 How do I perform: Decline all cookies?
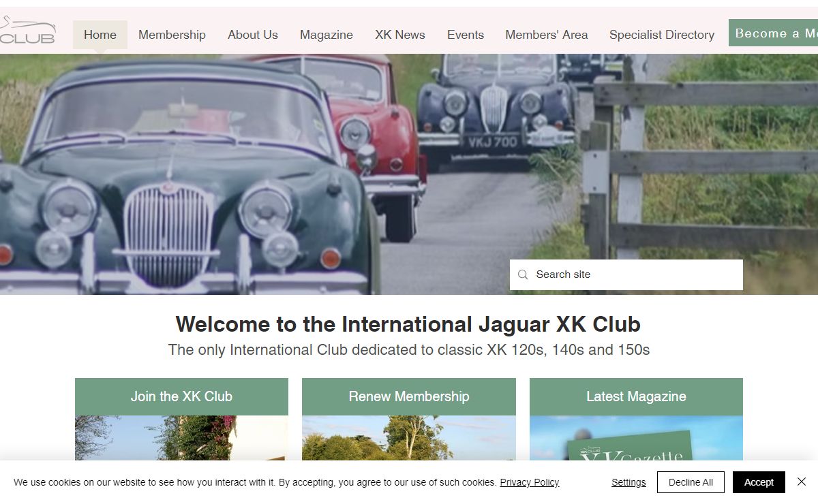691,482
